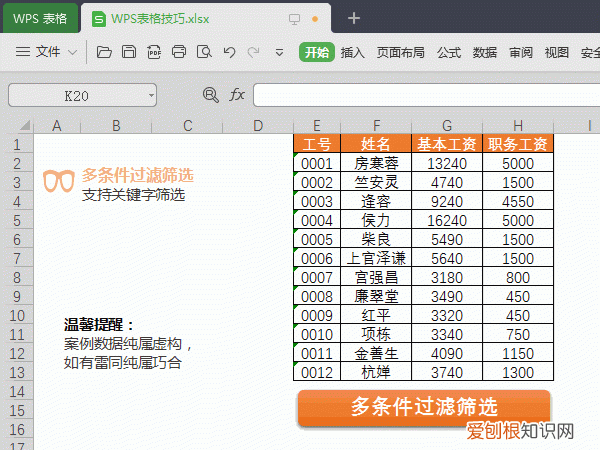Click the Redo arrow
The image size is (600, 450).
pyautogui.click(x=253, y=52)
